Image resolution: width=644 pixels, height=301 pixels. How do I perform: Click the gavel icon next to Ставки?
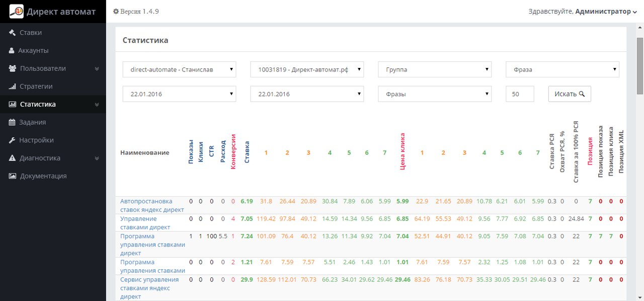[12, 33]
